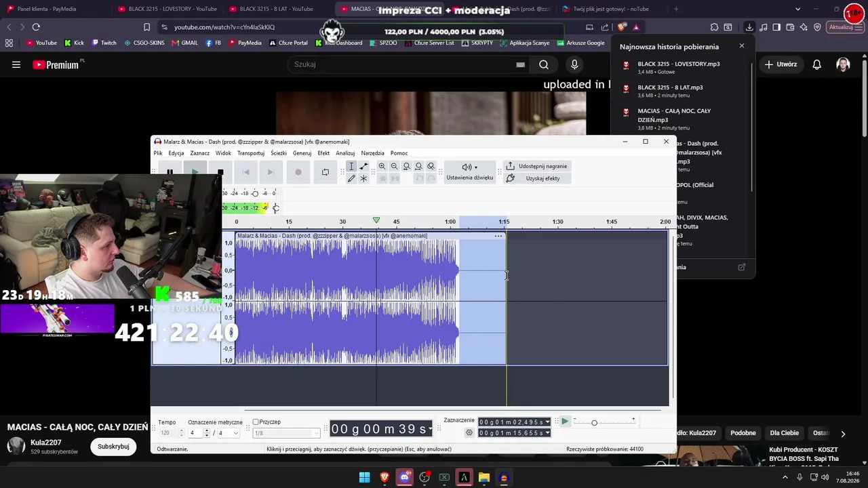The width and height of the screenshot is (868, 488).
Task: Open selection toolbar settings gear
Action: pyautogui.click(x=469, y=432)
